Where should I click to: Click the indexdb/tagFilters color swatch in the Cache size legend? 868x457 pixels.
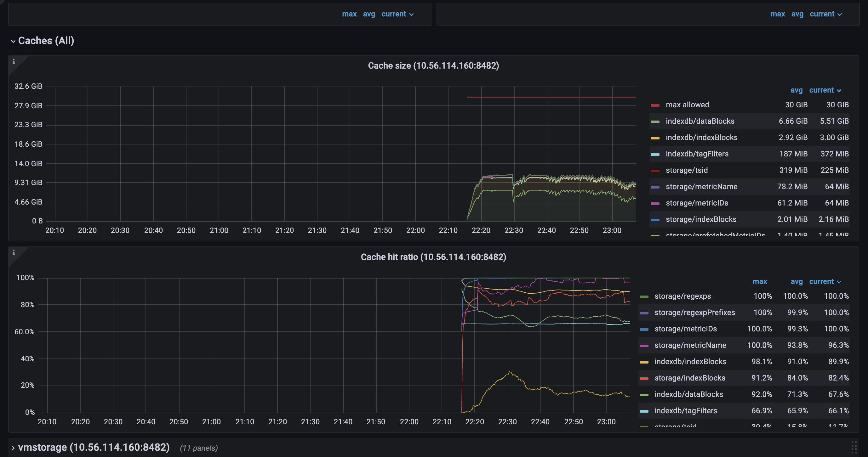coord(655,154)
